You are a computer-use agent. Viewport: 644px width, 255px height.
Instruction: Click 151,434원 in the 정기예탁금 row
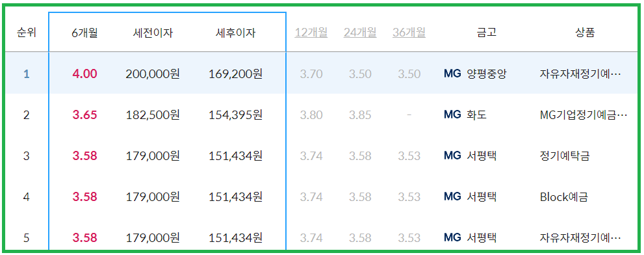tap(235, 156)
